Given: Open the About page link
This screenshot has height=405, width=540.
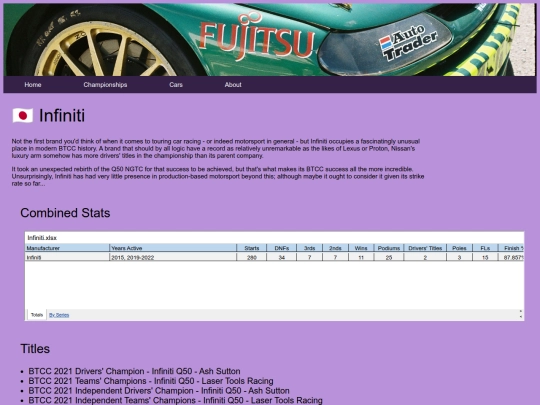Looking at the screenshot, I should pyautogui.click(x=233, y=85).
